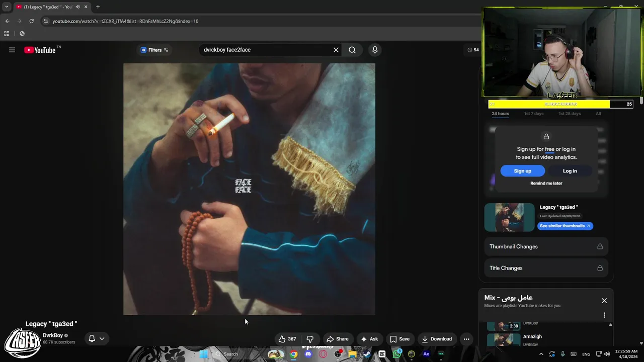Open Steam from the taskbar
Image resolution: width=644 pixels, height=362 pixels.
[367, 354]
